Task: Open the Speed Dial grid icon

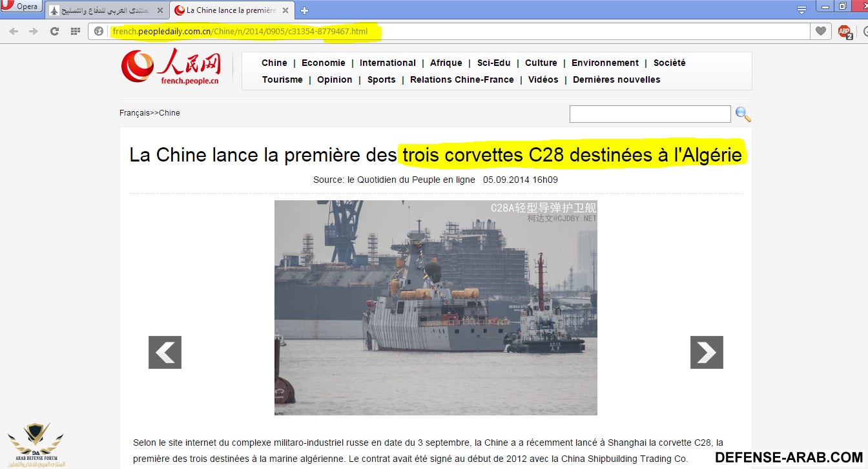Action: pyautogui.click(x=76, y=31)
